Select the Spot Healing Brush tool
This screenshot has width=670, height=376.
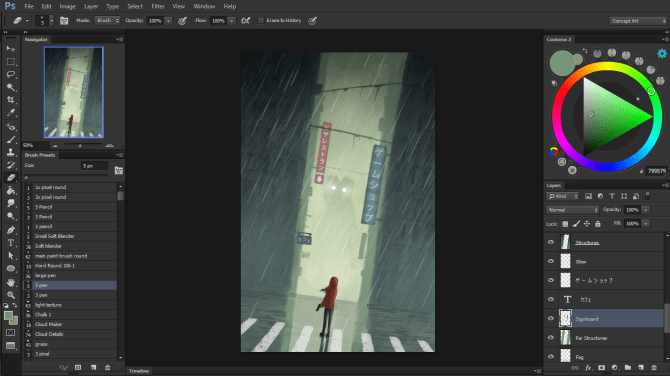[11, 126]
